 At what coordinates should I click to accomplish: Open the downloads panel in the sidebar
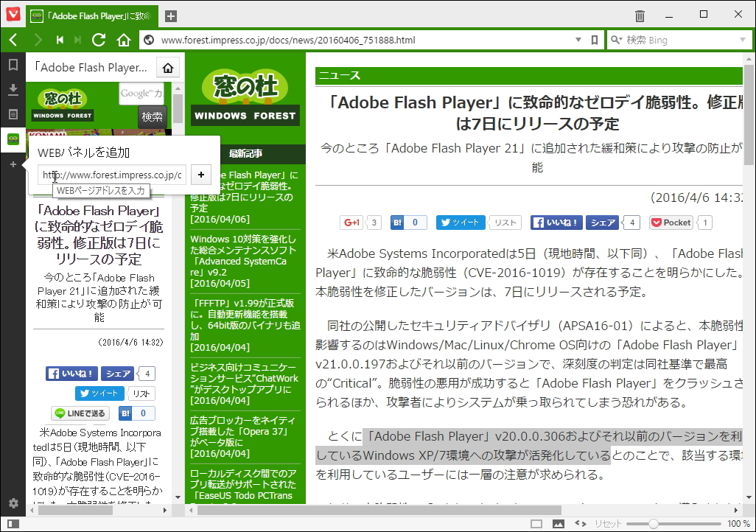[x=11, y=89]
